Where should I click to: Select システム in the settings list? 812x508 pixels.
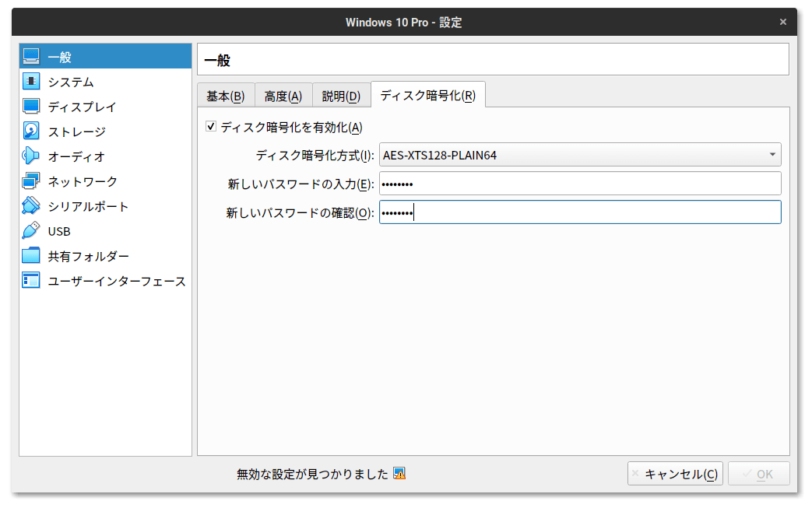(x=71, y=82)
